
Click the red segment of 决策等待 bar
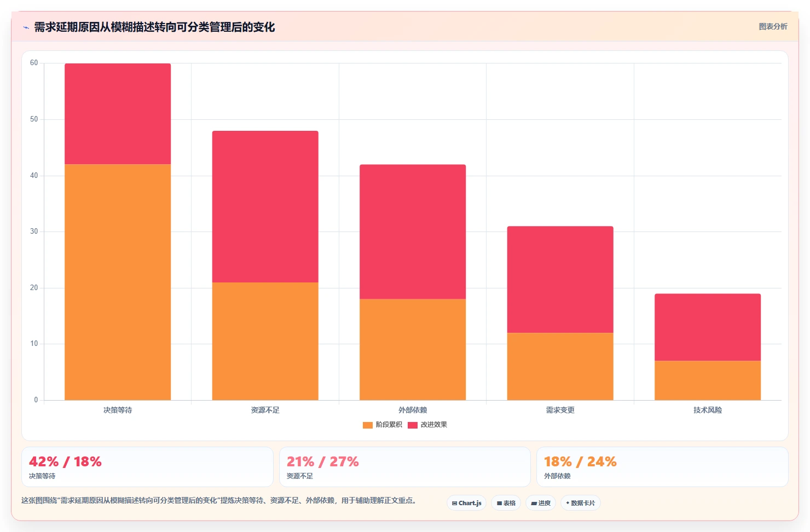(118, 114)
